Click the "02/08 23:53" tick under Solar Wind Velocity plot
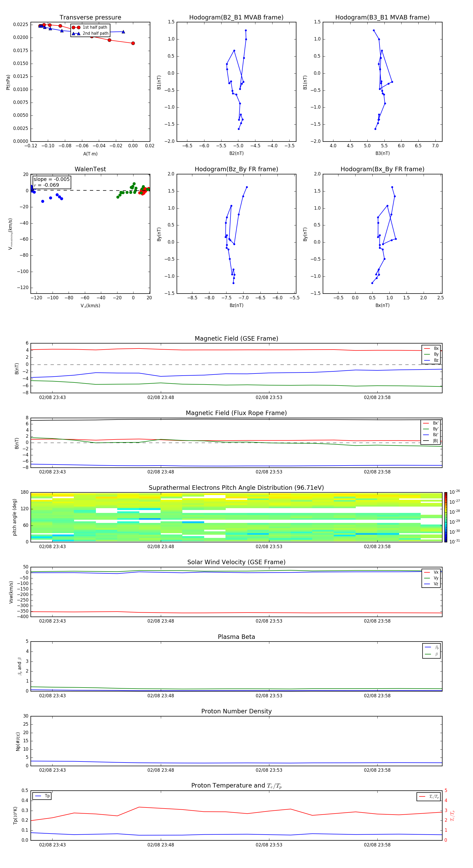This screenshot has width=473, height=868. 269,621
